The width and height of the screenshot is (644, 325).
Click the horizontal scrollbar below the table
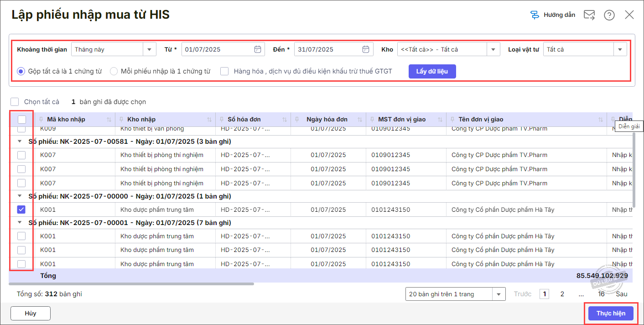point(132,284)
